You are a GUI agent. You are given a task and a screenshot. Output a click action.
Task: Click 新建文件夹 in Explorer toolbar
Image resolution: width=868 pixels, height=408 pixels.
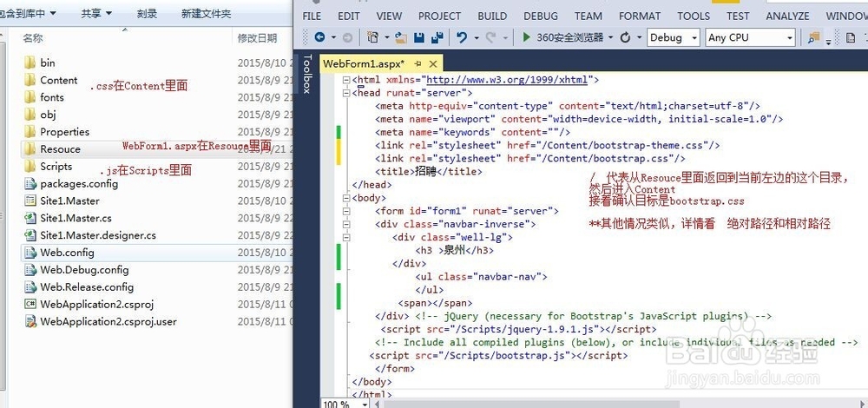click(206, 13)
